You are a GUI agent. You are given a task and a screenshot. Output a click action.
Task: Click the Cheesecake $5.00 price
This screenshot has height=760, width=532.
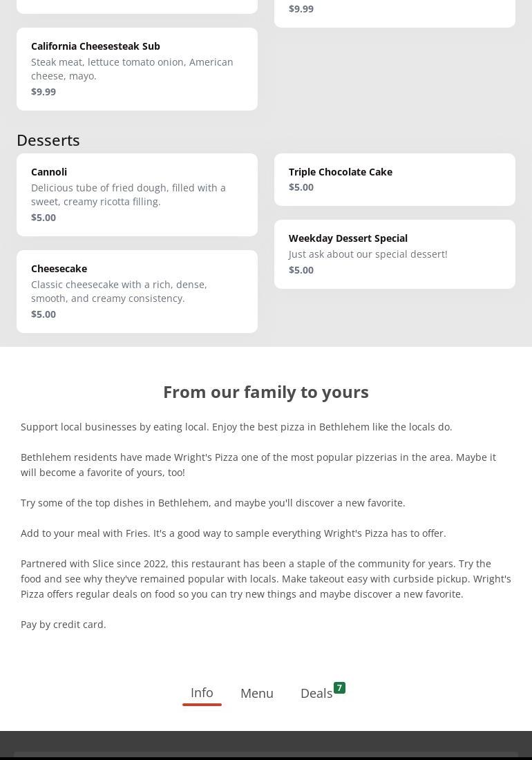(44, 314)
